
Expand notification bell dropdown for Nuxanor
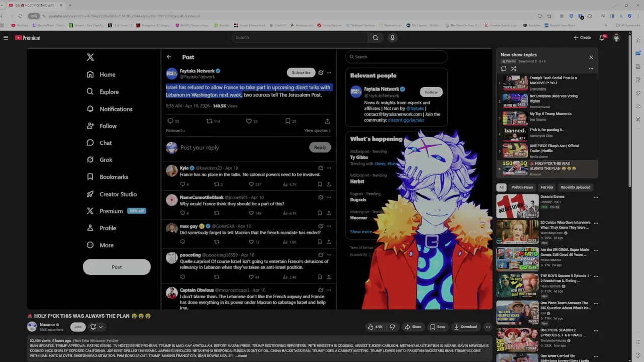click(96, 327)
